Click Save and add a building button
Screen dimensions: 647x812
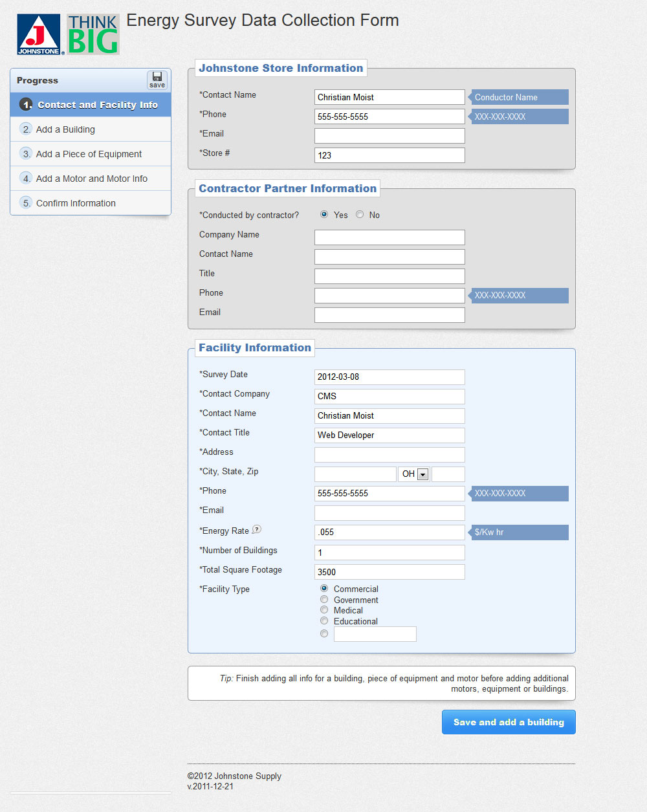[x=509, y=722]
